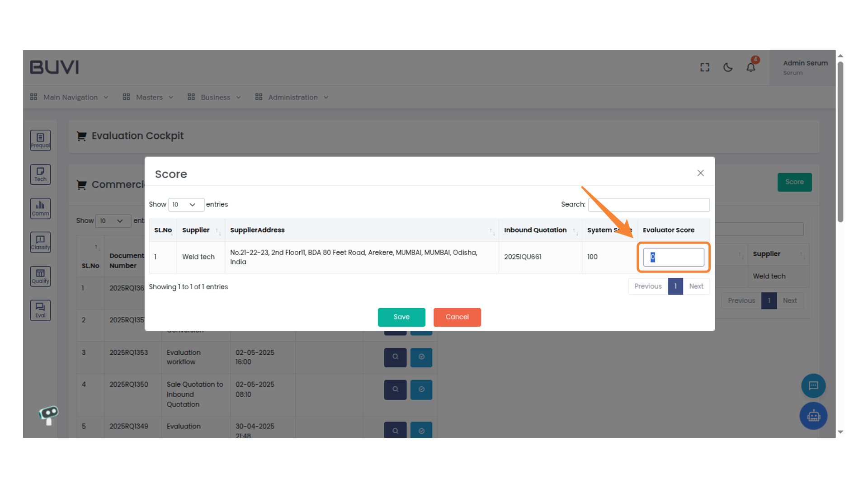Open the robot chatbot helper

point(813,416)
